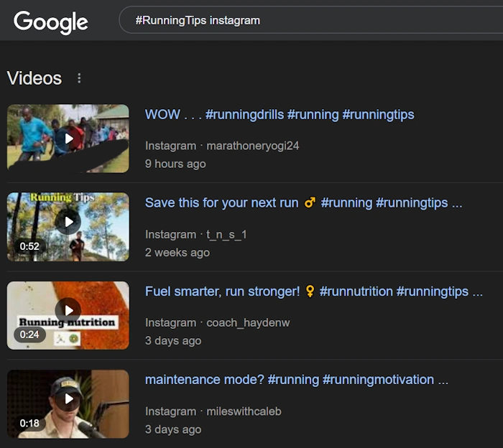Play the Running nutrition video
The image size is (503, 448).
[68, 315]
